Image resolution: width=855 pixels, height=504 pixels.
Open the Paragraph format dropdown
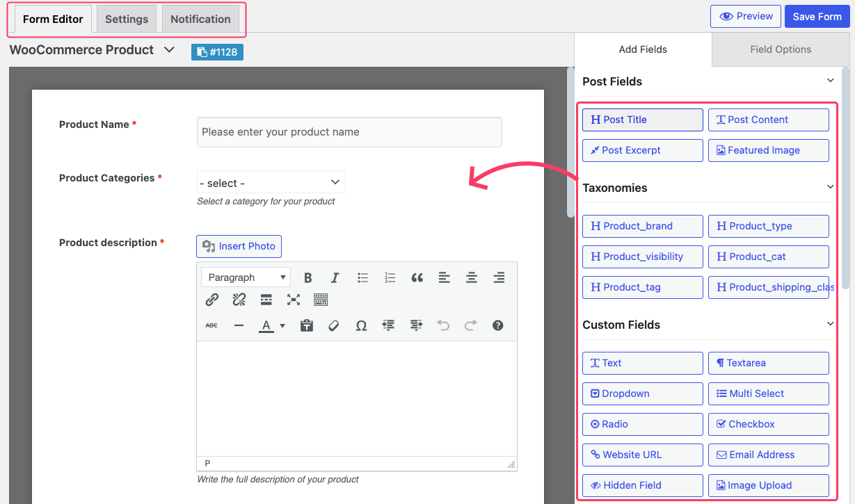[x=246, y=277]
